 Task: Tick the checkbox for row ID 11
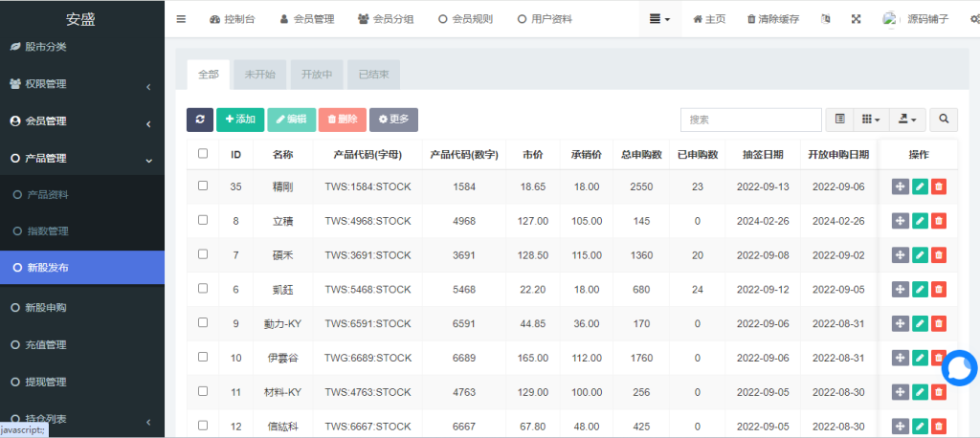pyautogui.click(x=203, y=391)
